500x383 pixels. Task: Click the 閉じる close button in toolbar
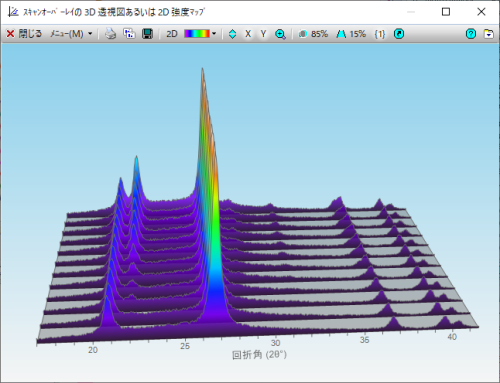tap(24, 34)
